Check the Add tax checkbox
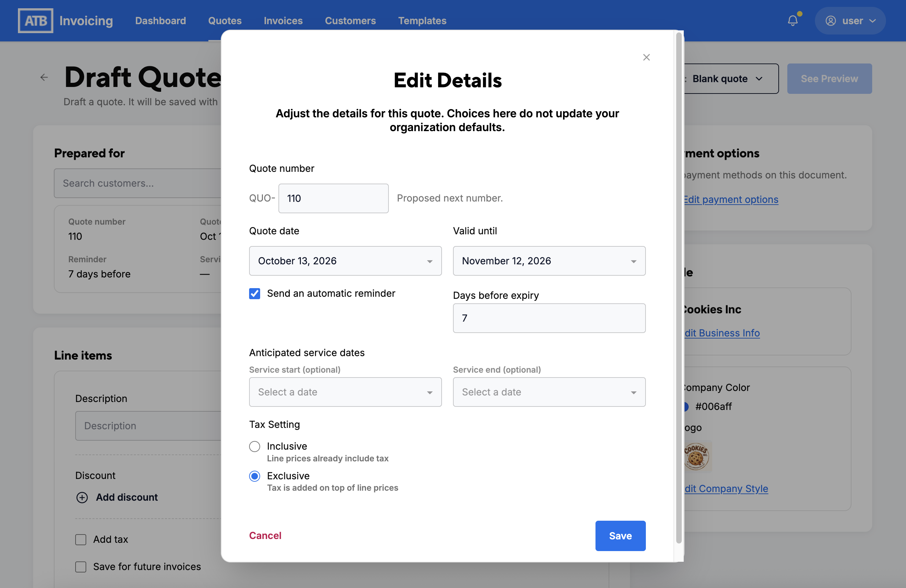The height and width of the screenshot is (588, 906). point(81,540)
